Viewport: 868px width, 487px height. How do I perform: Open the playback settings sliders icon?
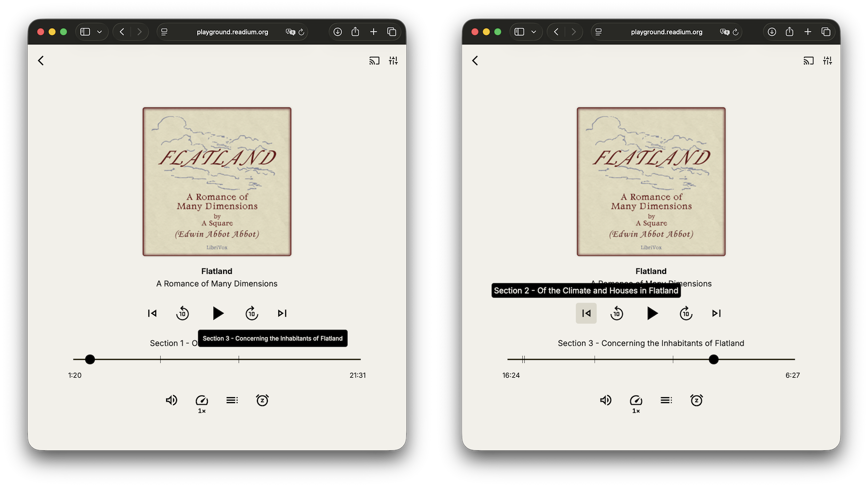[393, 60]
